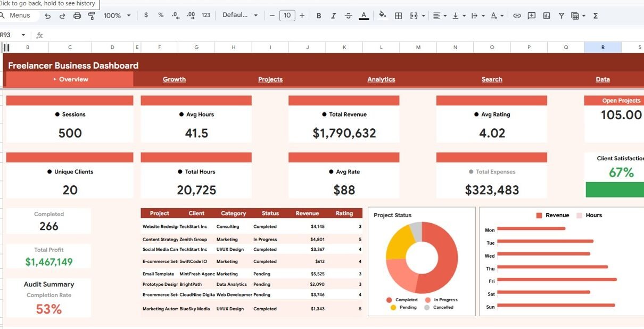Viewport: 644px width, 329px height.
Task: Click the font size input field
Action: pos(287,15)
